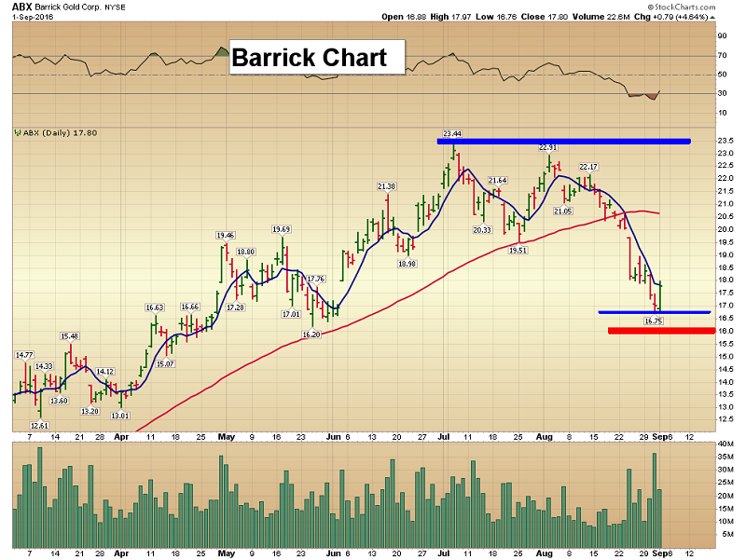Click the 14.33 price label
The height and width of the screenshot is (560, 746).
click(x=44, y=366)
